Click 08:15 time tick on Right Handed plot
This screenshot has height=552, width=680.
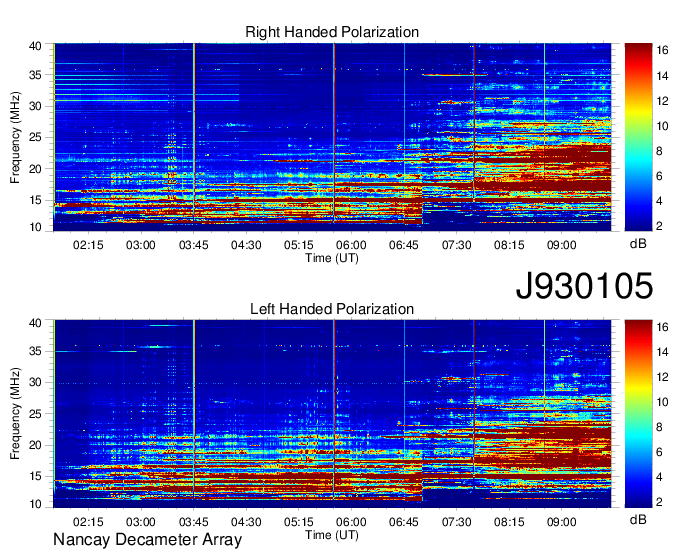pyautogui.click(x=509, y=245)
